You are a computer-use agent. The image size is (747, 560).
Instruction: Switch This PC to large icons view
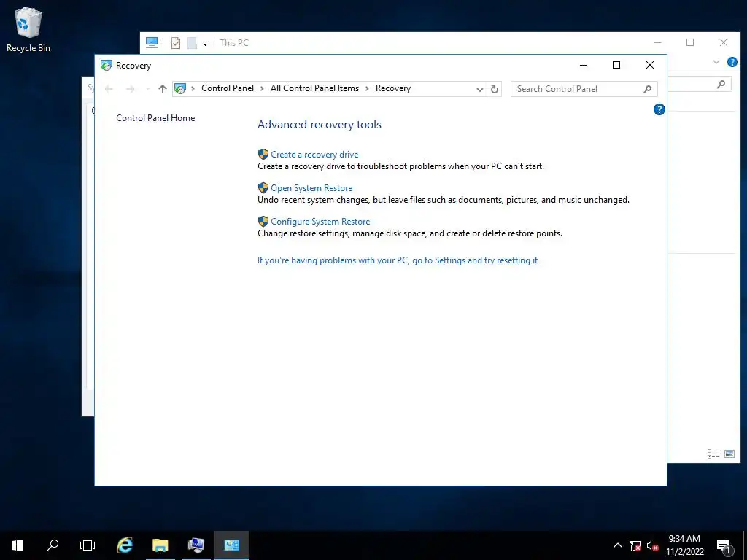(x=729, y=454)
